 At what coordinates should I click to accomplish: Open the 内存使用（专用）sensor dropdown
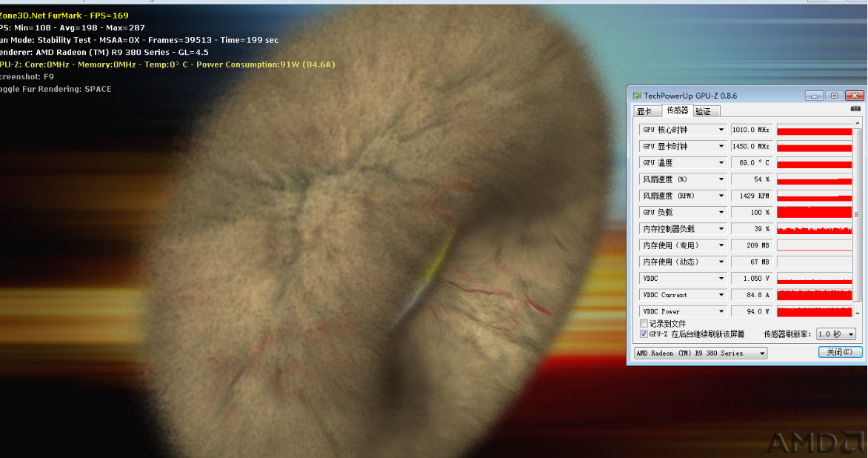721,245
